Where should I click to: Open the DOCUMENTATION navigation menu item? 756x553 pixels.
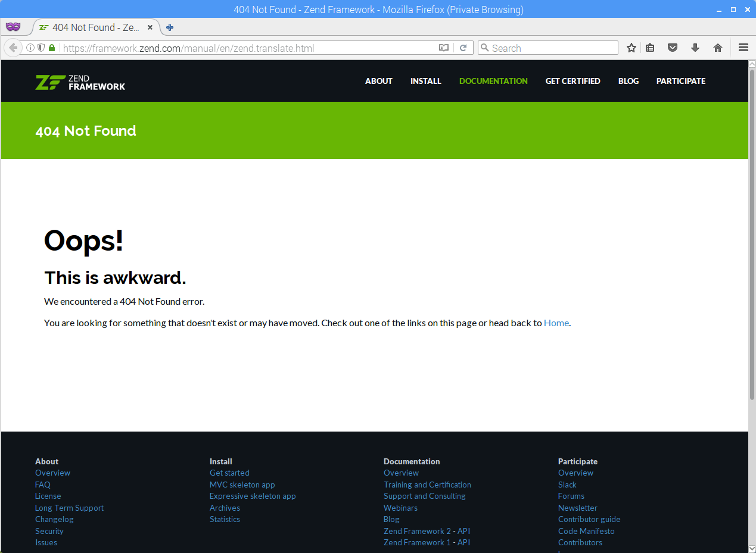click(x=493, y=81)
